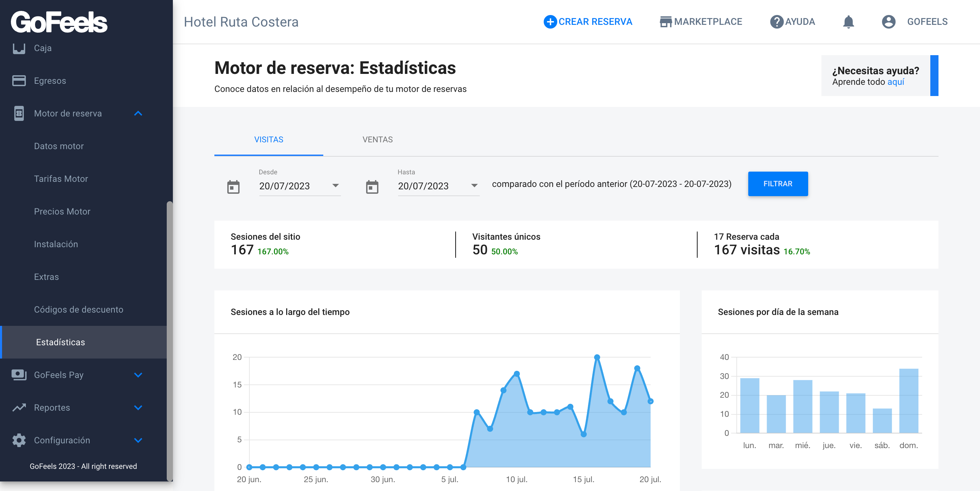The height and width of the screenshot is (491, 980).
Task: Open the Hasta date dropdown arrow
Action: [x=474, y=186]
